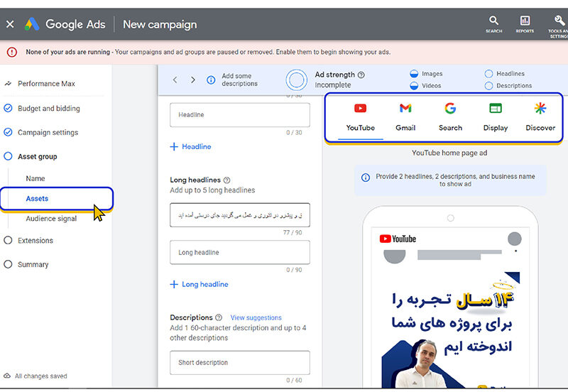Open View suggestions link
This screenshot has height=392, width=568.
256,317
